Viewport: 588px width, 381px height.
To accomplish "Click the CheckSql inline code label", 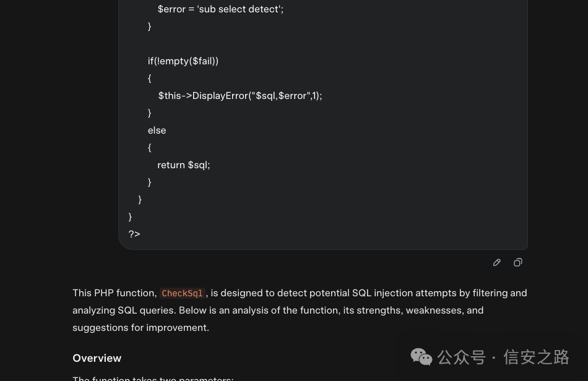I will [182, 294].
